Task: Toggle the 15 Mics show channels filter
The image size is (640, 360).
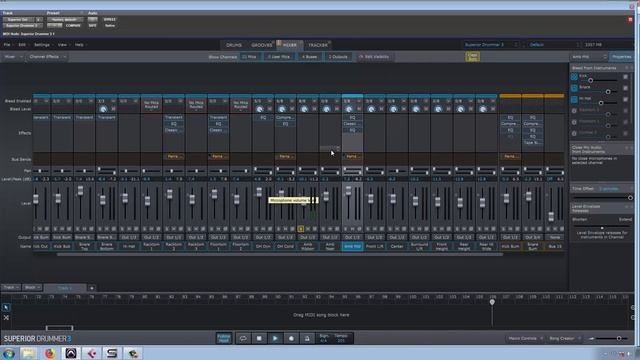Action: [x=249, y=57]
